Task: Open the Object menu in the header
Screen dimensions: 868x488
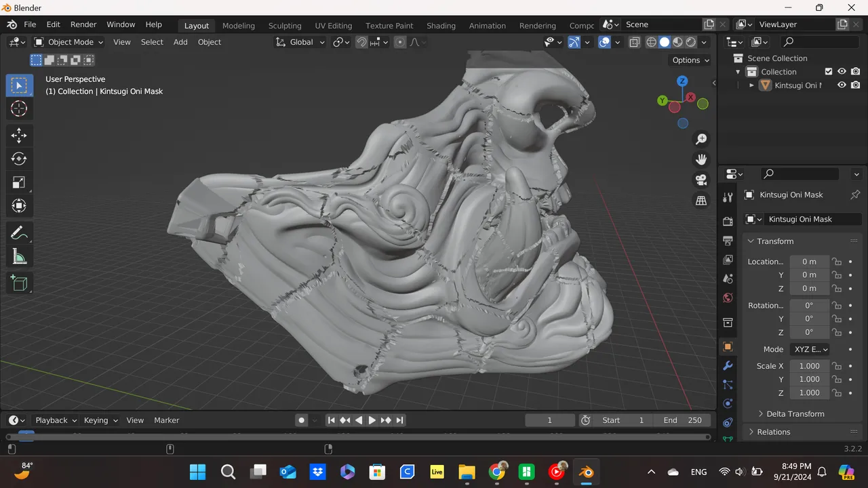Action: 209,42
